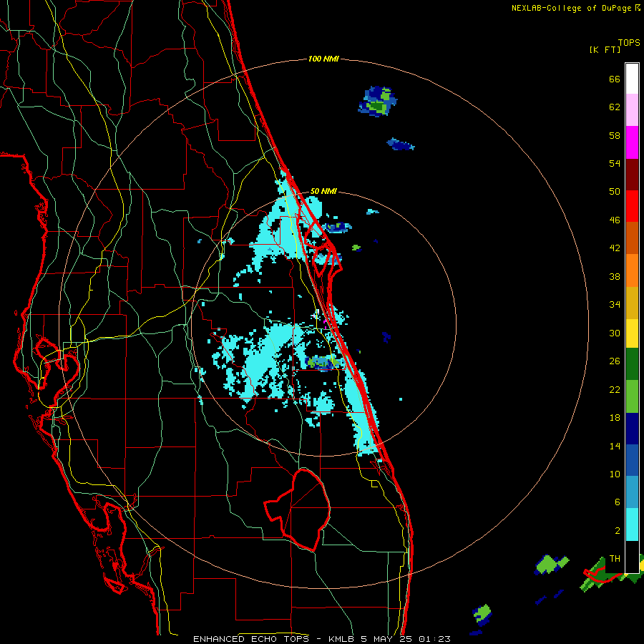The width and height of the screenshot is (644, 644).
Task: Click legend value "34"
Action: coord(615,305)
